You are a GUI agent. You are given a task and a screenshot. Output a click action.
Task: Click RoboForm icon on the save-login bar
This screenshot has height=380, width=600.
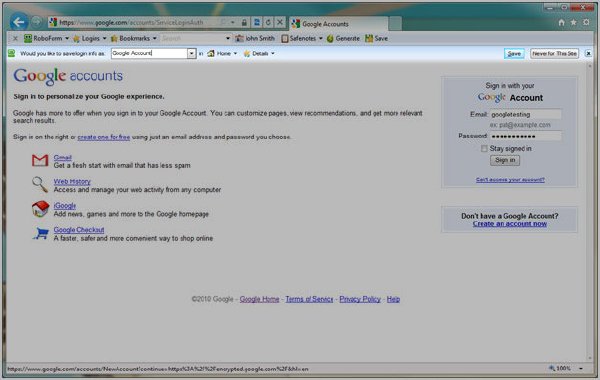11,53
